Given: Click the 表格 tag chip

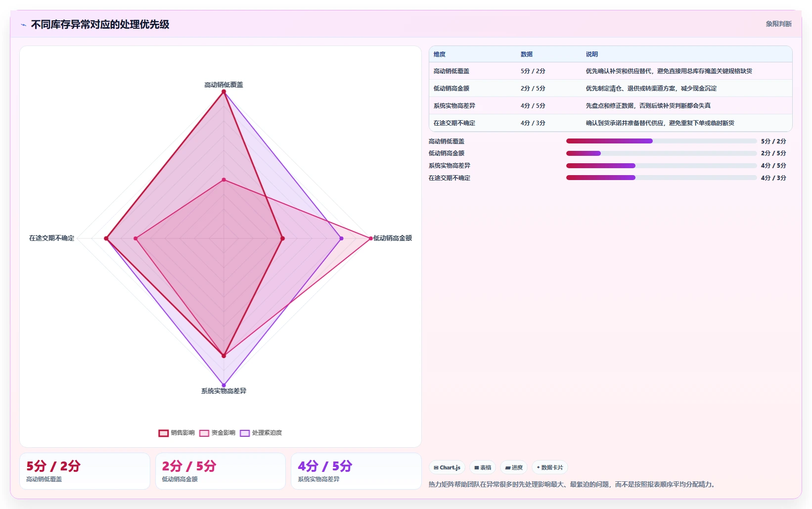Looking at the screenshot, I should [483, 467].
